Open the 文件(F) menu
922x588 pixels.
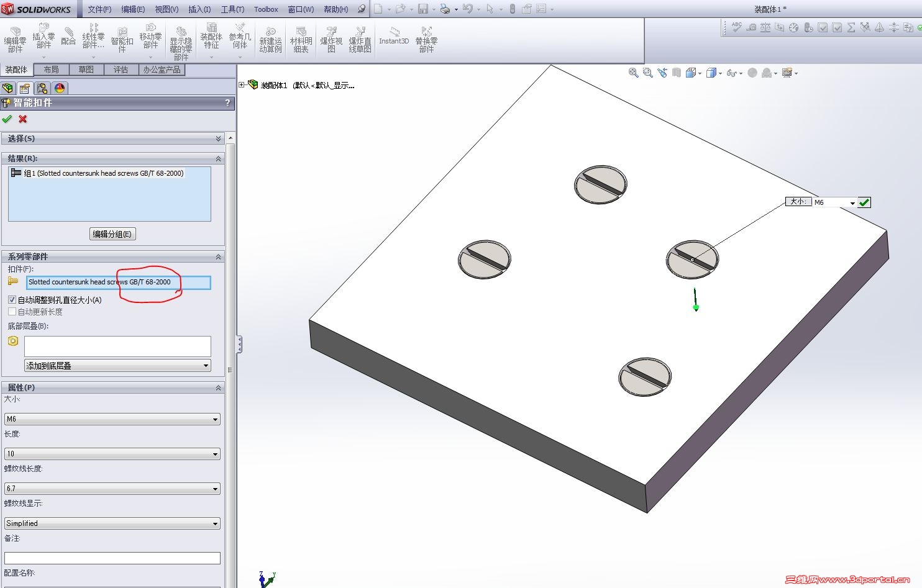click(x=99, y=9)
